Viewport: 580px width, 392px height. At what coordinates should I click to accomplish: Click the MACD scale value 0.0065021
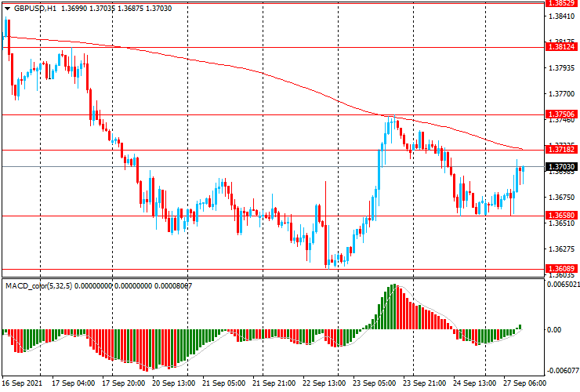563,285
